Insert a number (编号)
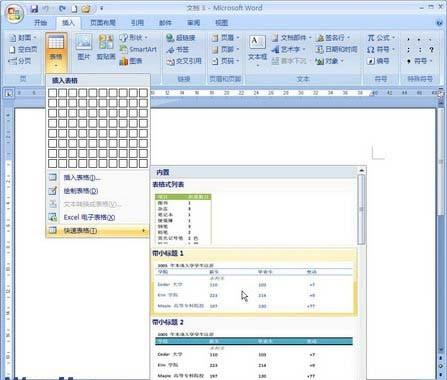This screenshot has width=447, height=380. pos(379,61)
